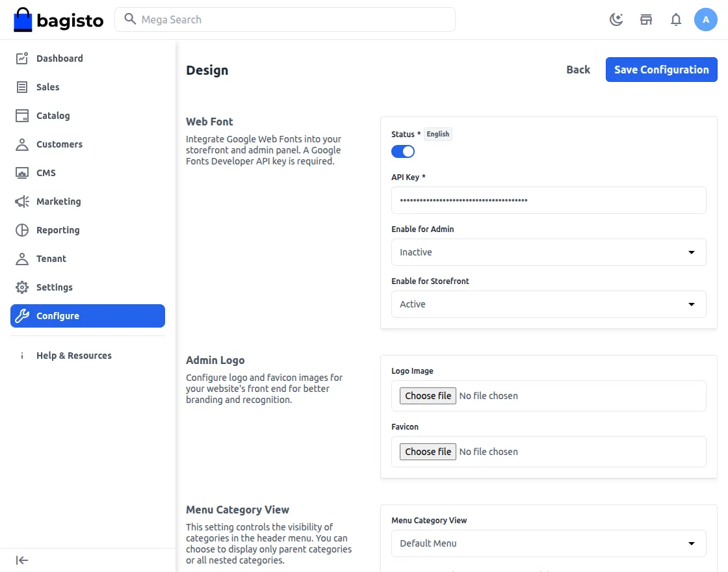The height and width of the screenshot is (572, 728).
Task: Click Save Configuration button
Action: 661,70
